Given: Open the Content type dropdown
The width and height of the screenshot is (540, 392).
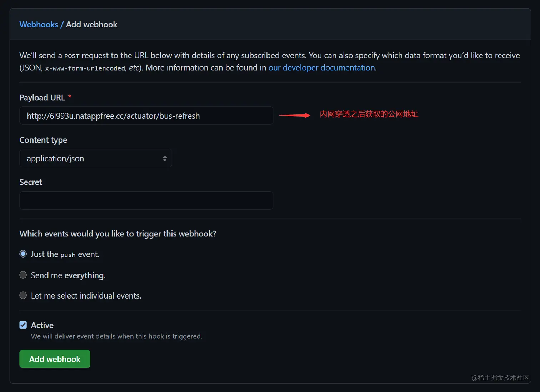Looking at the screenshot, I should click(96, 158).
